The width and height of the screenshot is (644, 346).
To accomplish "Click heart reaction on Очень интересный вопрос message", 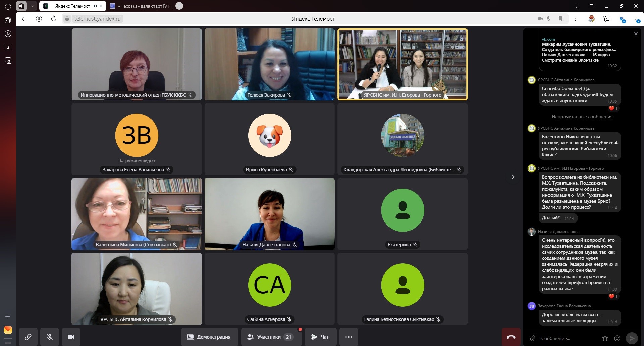I will pyautogui.click(x=613, y=296).
